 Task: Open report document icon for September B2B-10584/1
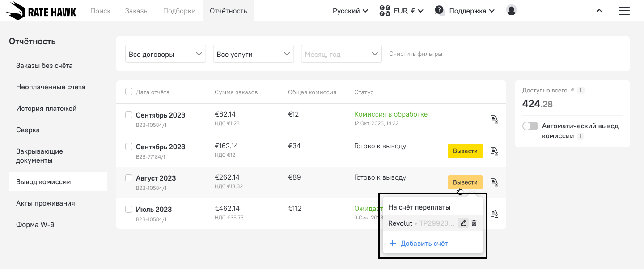click(x=494, y=119)
